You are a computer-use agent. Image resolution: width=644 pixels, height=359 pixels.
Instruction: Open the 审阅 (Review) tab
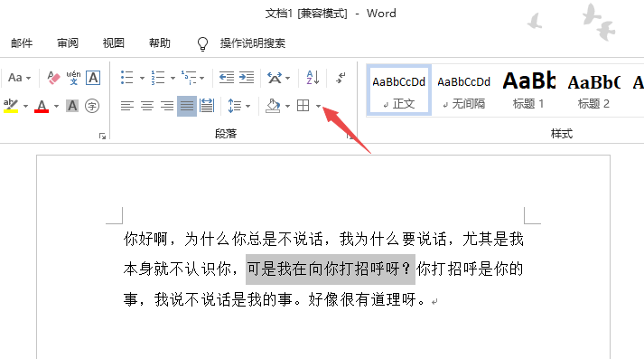coord(68,43)
